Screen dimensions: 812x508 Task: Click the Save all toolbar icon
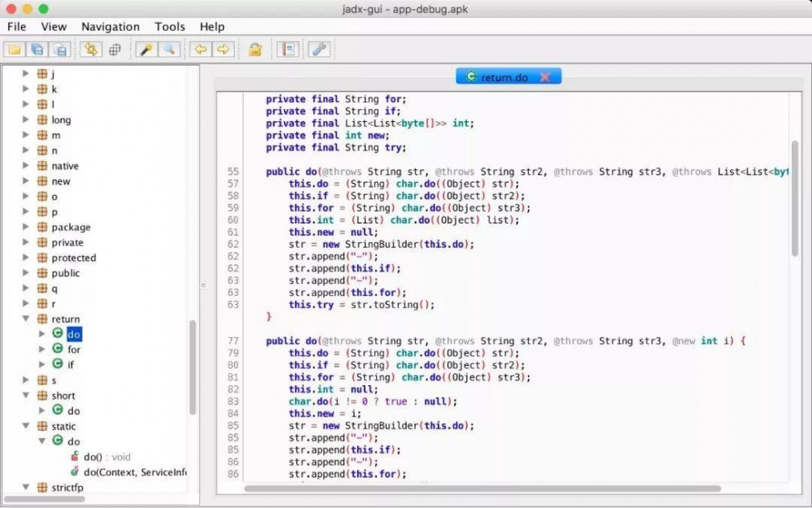tap(37, 50)
